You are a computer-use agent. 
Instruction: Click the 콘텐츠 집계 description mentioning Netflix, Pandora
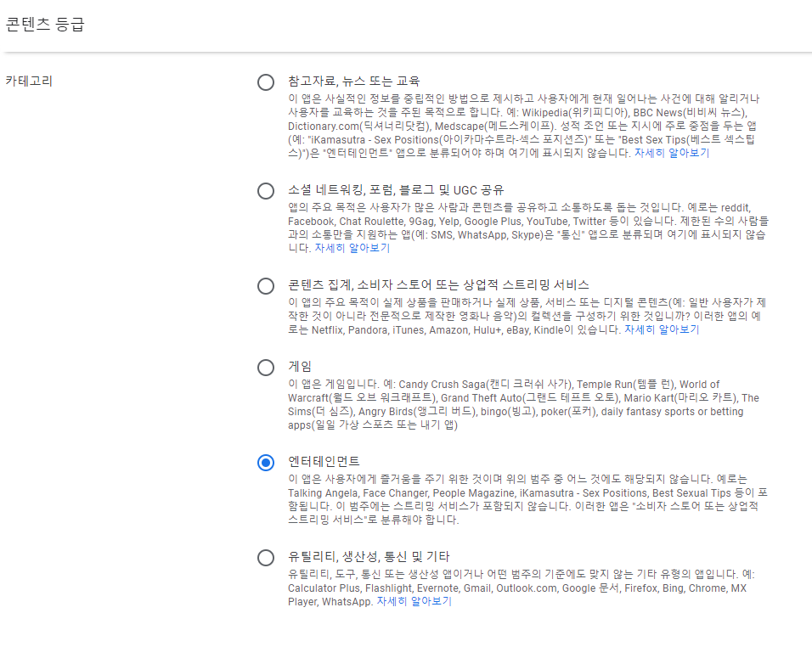tap(527, 316)
